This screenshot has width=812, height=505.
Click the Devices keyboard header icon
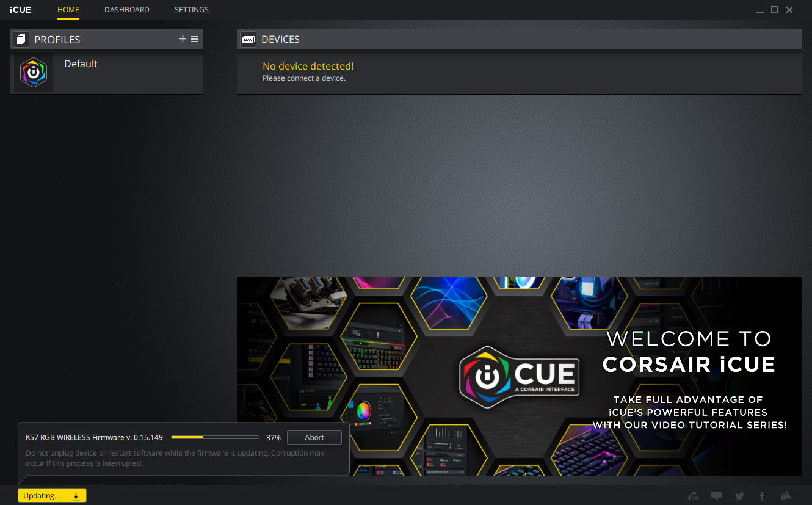point(248,39)
